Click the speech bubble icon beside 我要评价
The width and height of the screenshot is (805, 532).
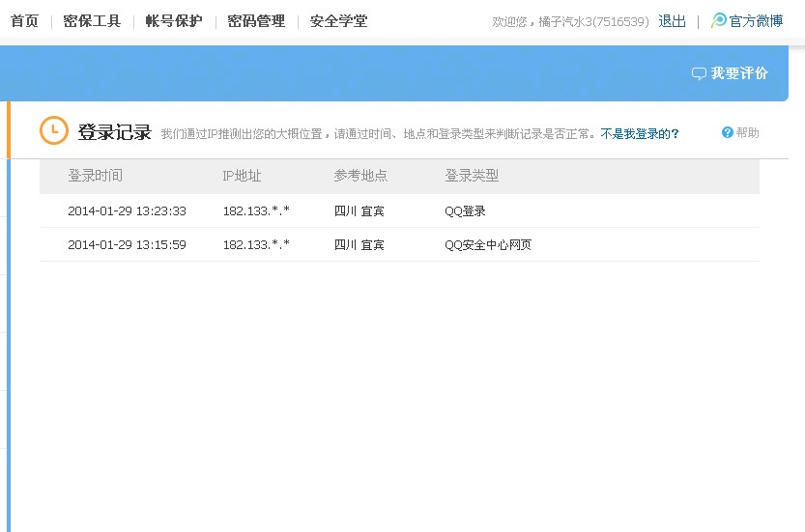click(699, 74)
